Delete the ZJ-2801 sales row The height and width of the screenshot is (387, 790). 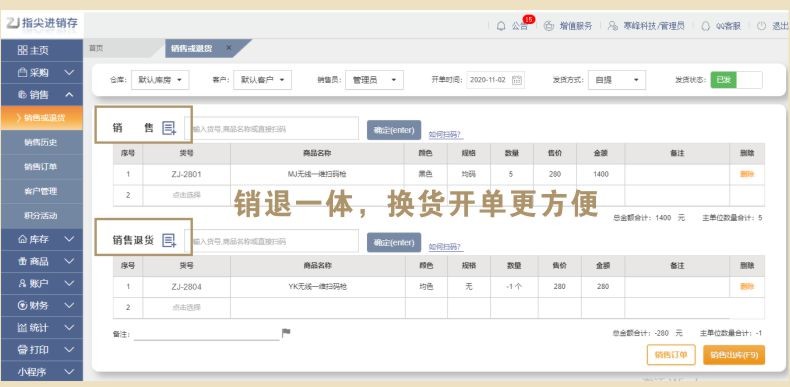pos(747,174)
